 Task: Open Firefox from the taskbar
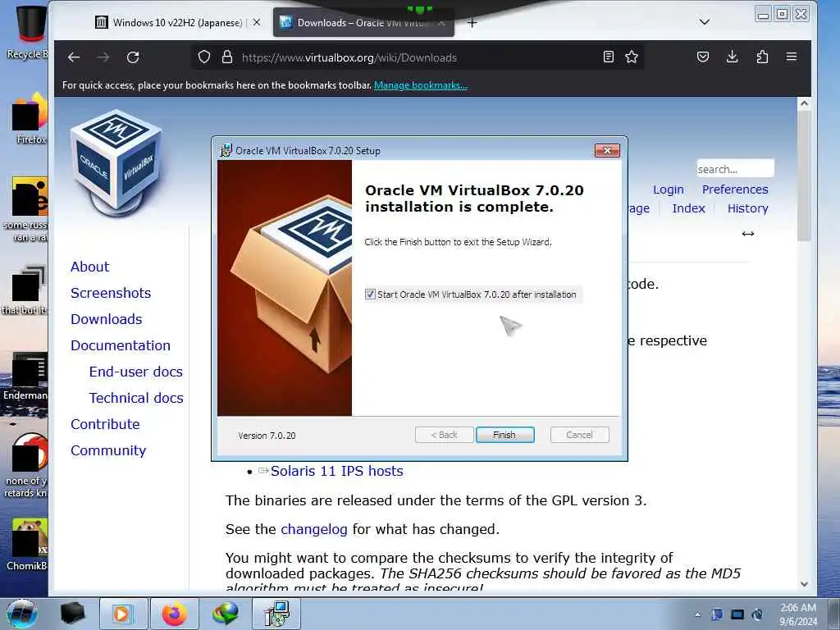175,614
